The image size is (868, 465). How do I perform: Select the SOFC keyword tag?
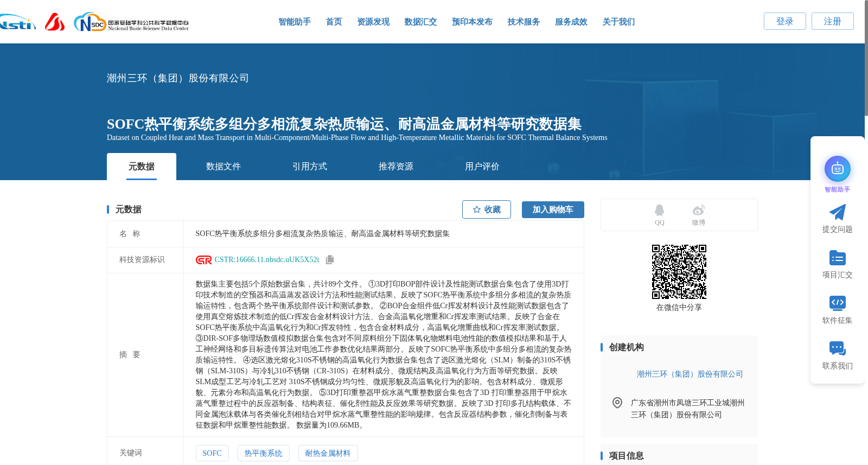tap(212, 453)
